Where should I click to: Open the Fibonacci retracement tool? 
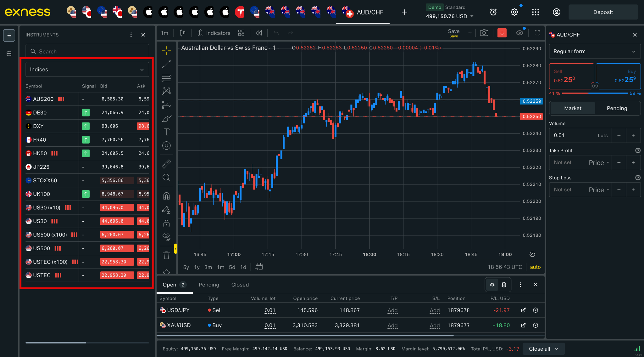click(166, 77)
